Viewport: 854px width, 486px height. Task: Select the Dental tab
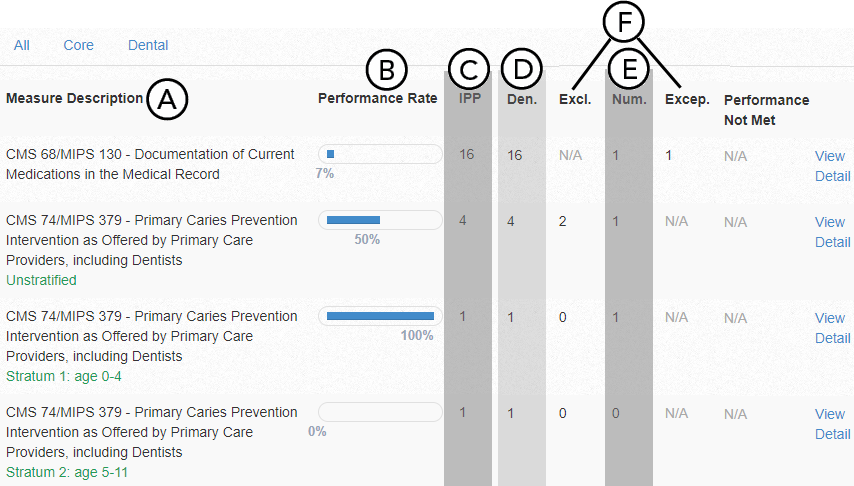tap(148, 45)
